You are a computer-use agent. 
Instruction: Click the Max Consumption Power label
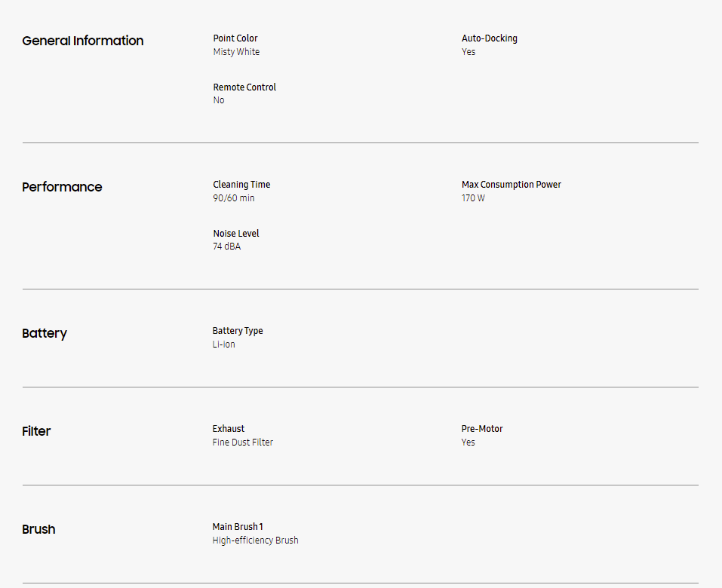point(512,185)
